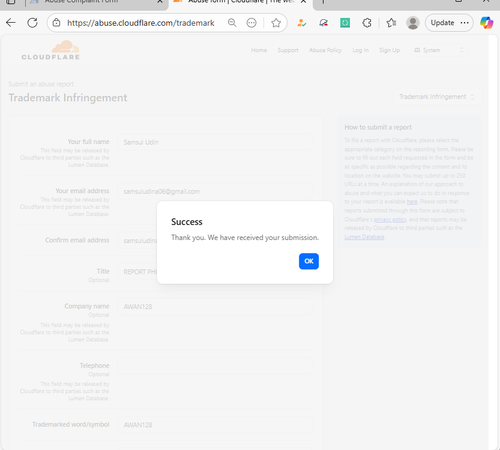Open the Extensions puzzle piece icon
This screenshot has height=450, width=500.
(367, 23)
